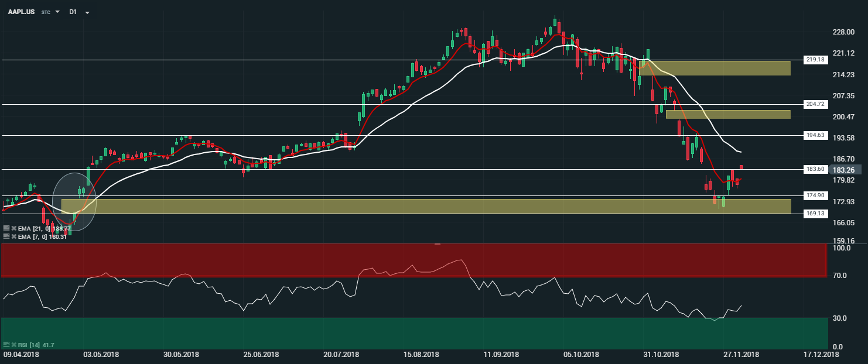
Task: Click the STC label beside the symbol
Action: [46, 12]
